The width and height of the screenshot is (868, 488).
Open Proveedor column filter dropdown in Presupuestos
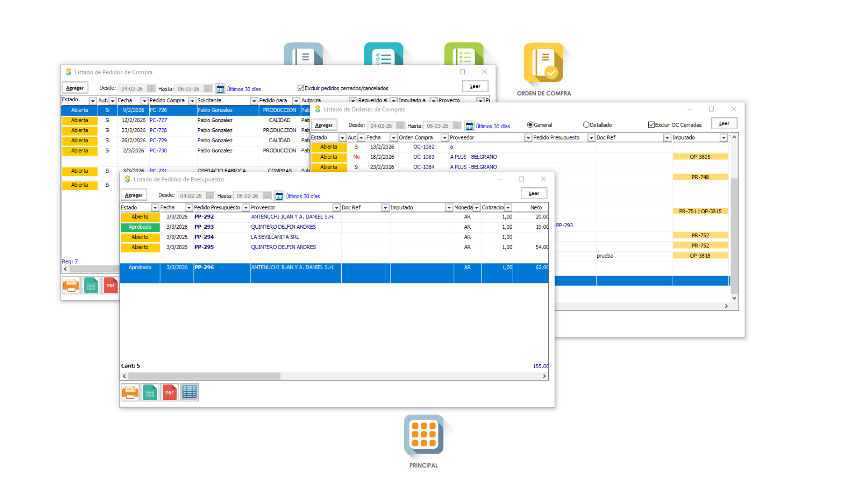tap(336, 208)
